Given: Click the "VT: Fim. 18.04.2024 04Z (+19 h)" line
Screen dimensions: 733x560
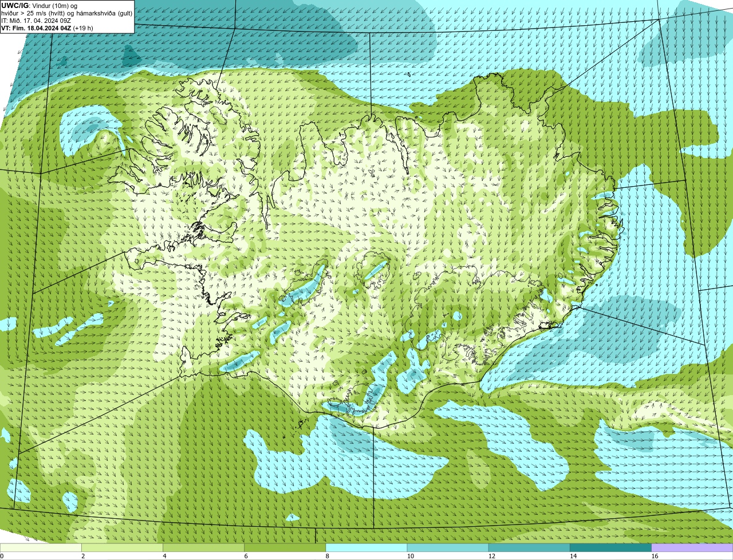Looking at the screenshot, I should (x=47, y=27).
